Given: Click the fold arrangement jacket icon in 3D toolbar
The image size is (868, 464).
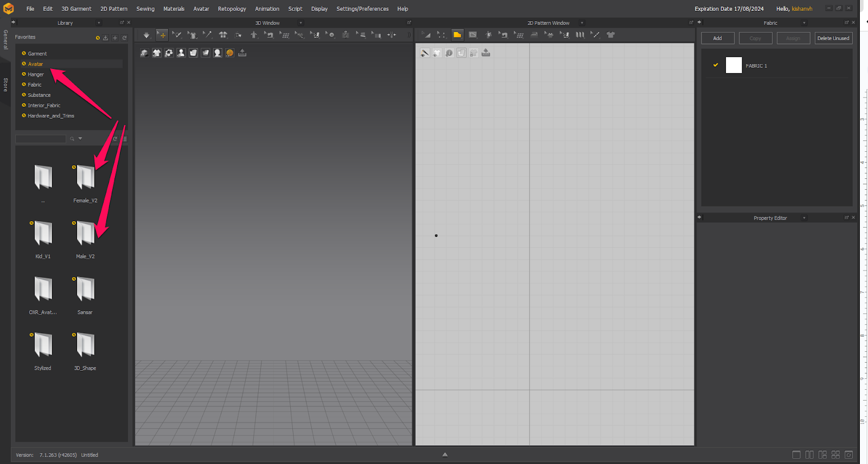Looking at the screenshot, I should [x=223, y=35].
